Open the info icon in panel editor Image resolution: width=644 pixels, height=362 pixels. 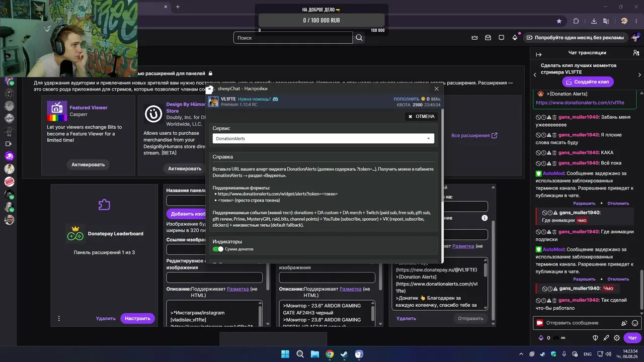[x=485, y=218]
